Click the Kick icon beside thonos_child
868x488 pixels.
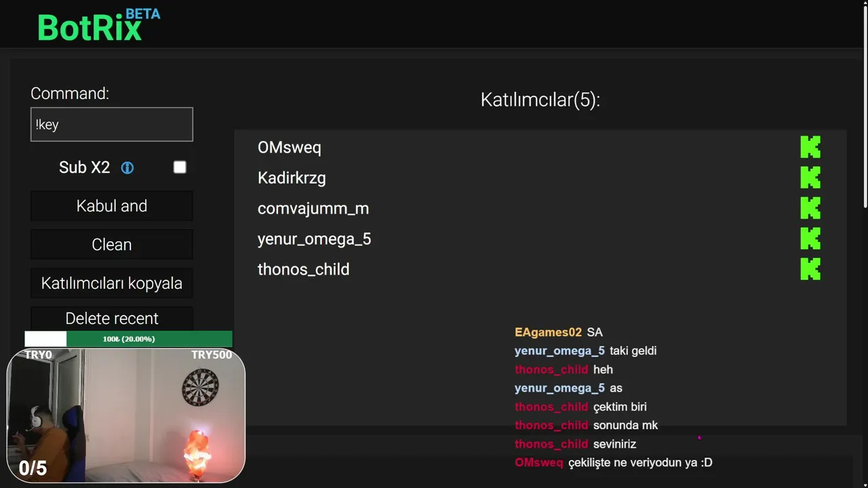coord(810,269)
